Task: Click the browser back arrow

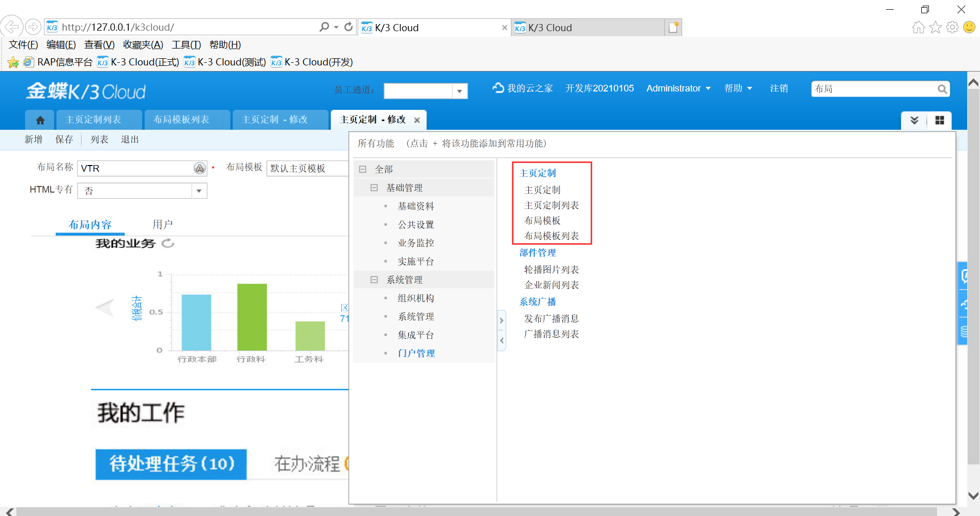Action: 12,27
